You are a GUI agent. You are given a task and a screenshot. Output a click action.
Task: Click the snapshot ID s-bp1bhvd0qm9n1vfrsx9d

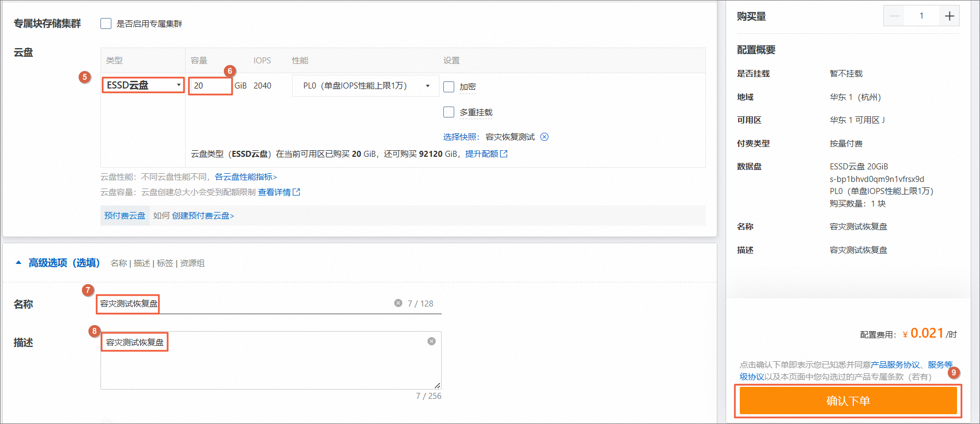point(877,179)
